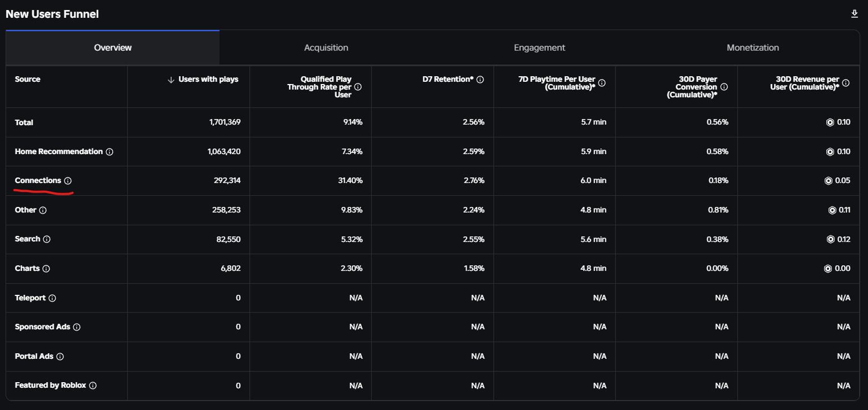
Task: Click the download icon at top right
Action: pyautogui.click(x=855, y=14)
